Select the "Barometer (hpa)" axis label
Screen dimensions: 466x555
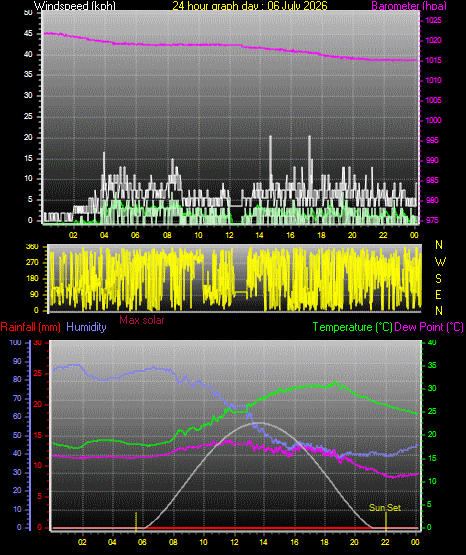(x=409, y=6)
